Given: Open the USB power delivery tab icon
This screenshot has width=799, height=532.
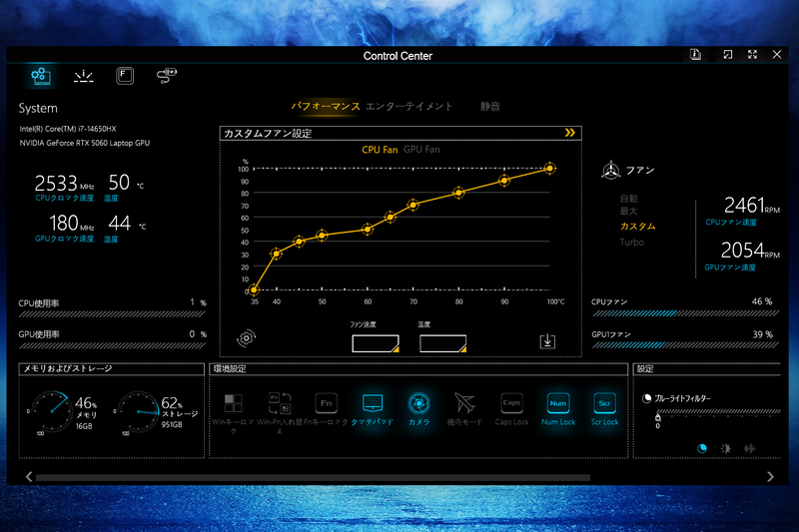Looking at the screenshot, I should tap(166, 76).
